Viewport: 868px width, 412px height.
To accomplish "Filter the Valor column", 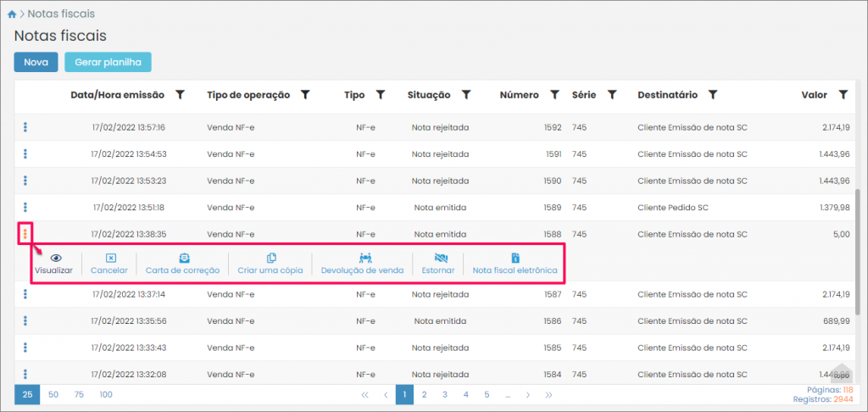I will point(843,95).
